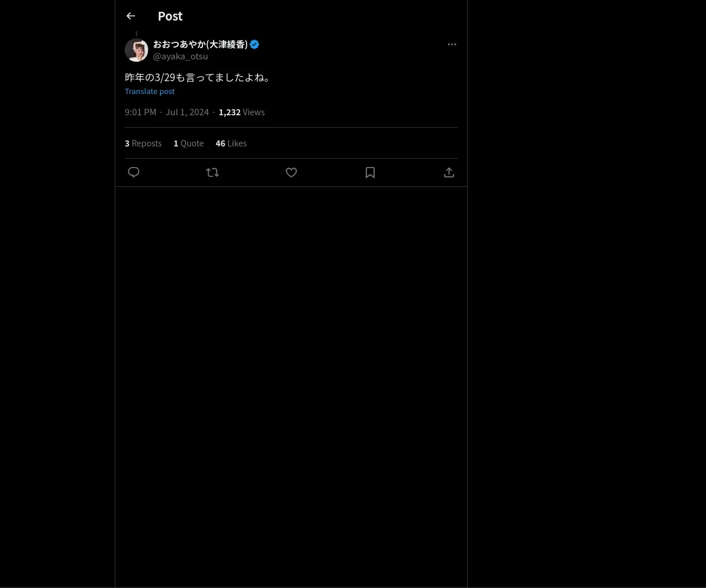View the 1 Quote list
The height and width of the screenshot is (588, 706).
(188, 143)
